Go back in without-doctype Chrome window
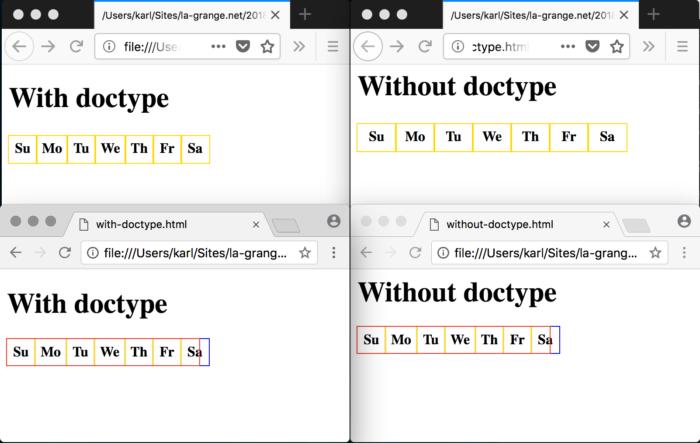This screenshot has height=443, width=700. [x=366, y=253]
